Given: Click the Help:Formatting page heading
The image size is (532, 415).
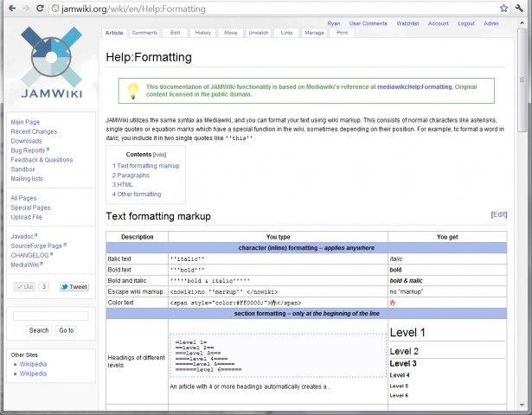Looking at the screenshot, I should tap(149, 57).
